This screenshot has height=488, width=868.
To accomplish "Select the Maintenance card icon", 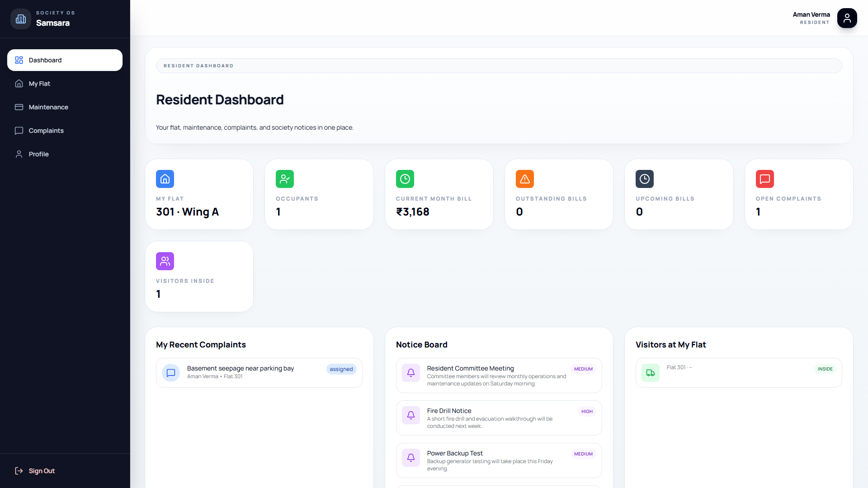I will click(x=19, y=107).
